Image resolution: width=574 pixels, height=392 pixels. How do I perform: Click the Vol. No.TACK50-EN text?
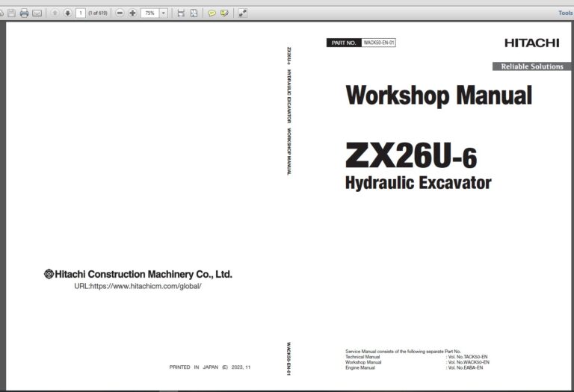tap(467, 356)
